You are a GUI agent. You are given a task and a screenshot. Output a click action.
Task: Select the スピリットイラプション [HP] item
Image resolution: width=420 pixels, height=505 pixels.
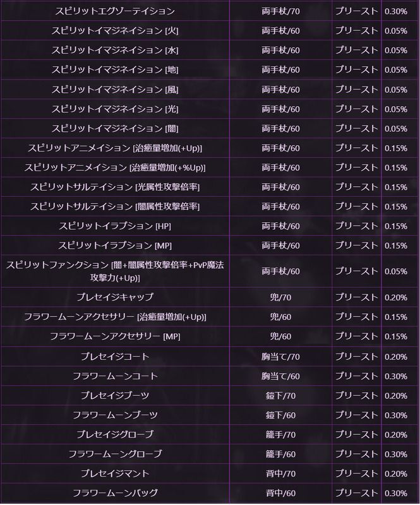[114, 226]
